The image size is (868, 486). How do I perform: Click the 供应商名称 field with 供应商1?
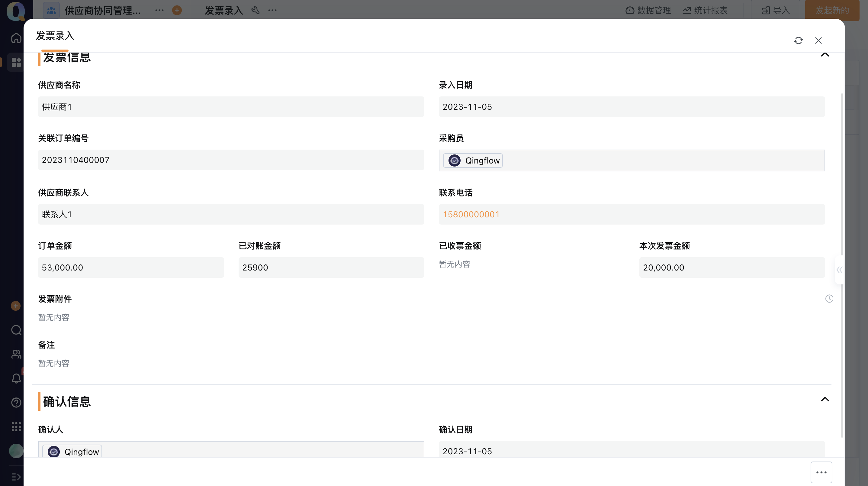(231, 107)
